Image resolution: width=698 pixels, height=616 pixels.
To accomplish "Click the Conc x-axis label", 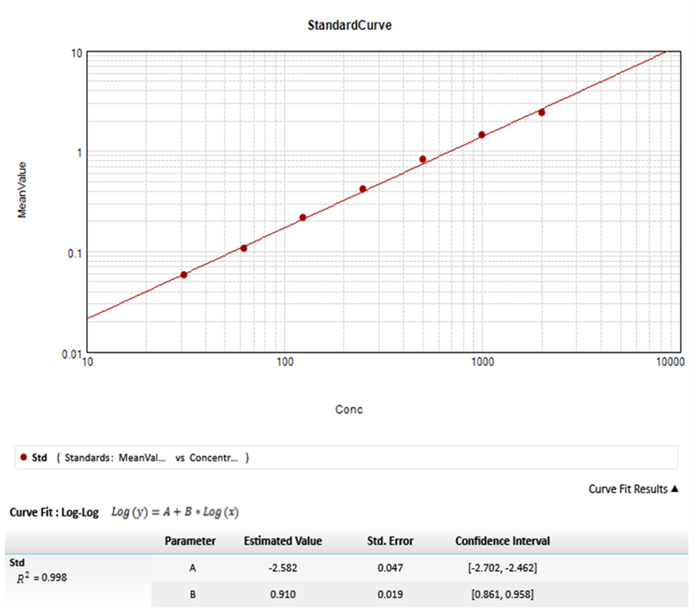I will (349, 410).
